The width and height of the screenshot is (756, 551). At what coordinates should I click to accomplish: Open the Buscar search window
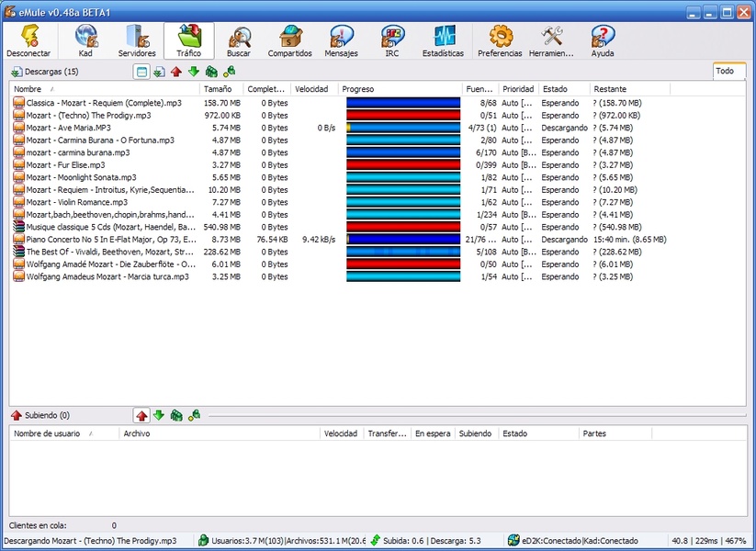pyautogui.click(x=238, y=41)
